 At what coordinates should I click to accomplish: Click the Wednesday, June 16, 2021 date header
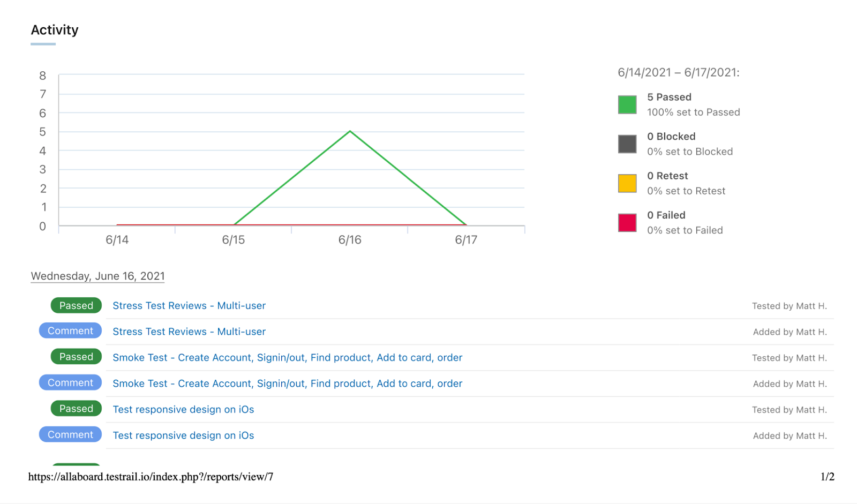(97, 276)
